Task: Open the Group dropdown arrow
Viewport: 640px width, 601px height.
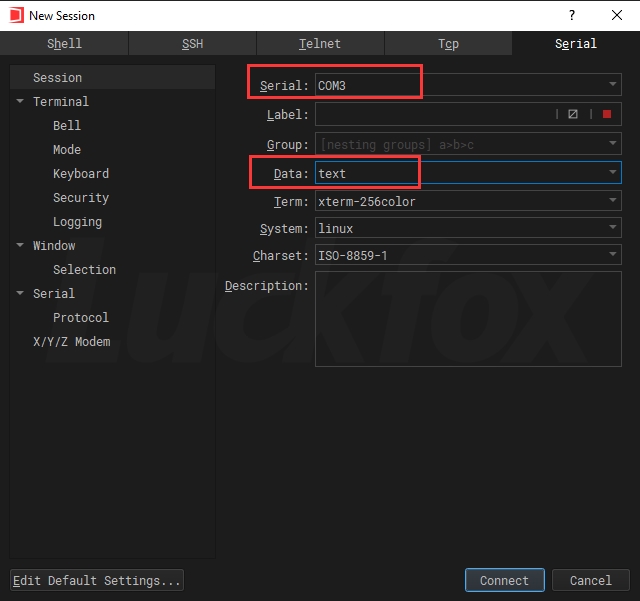Action: (612, 145)
